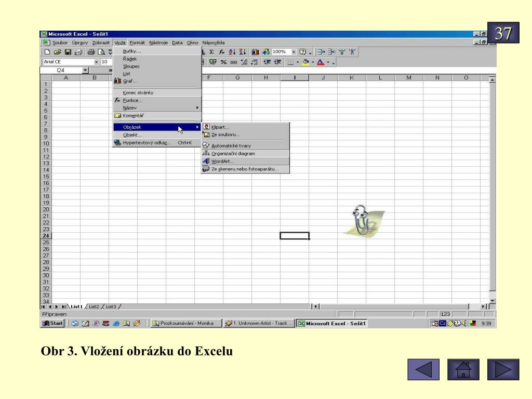
Task: Choose Řádek in Vložit menu
Action: click(157, 59)
